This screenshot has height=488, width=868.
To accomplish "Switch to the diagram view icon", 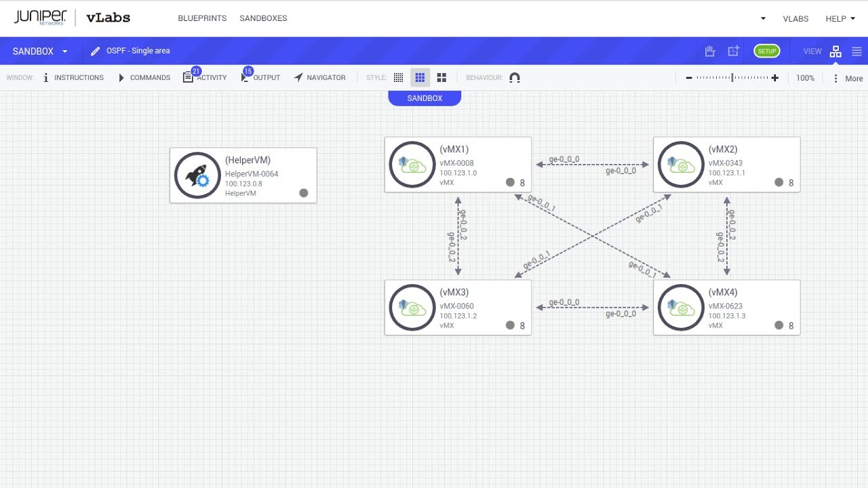I will pyautogui.click(x=835, y=52).
